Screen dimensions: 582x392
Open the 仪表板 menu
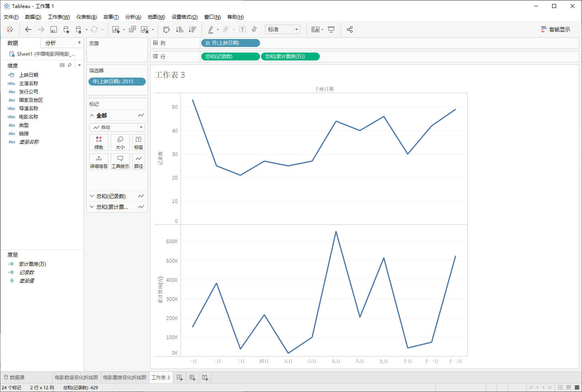point(87,17)
